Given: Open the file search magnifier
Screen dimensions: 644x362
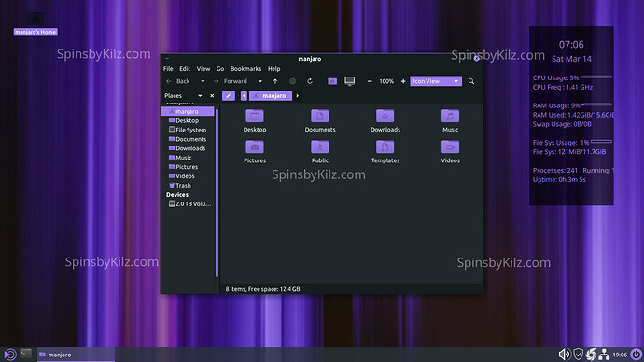Looking at the screenshot, I should coord(471,81).
